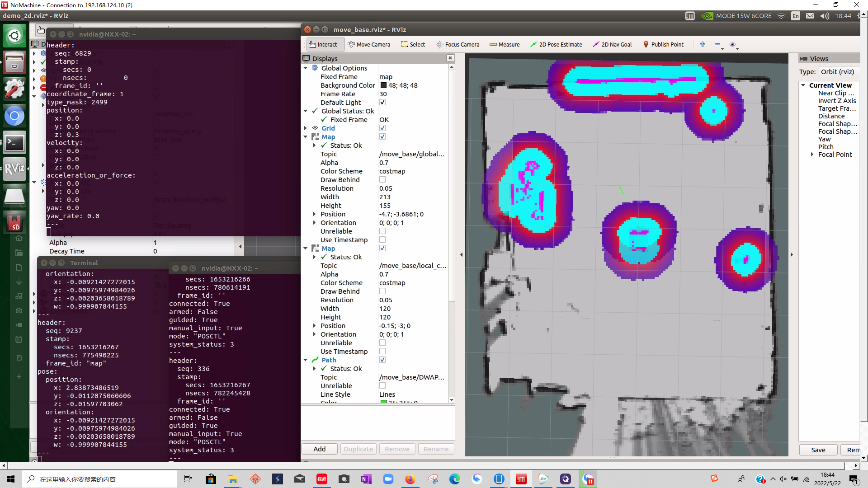868x488 pixels.
Task: Click Background Color swatch 48;48;48
Action: [383, 85]
